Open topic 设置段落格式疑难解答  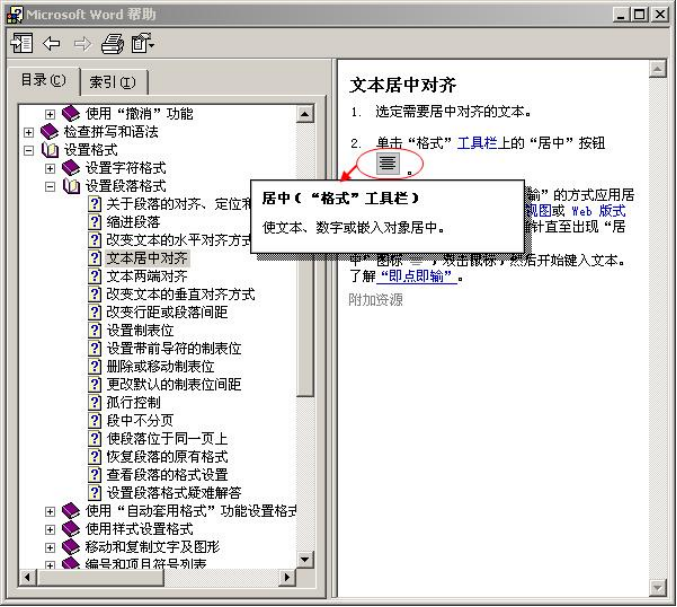[x=174, y=493]
